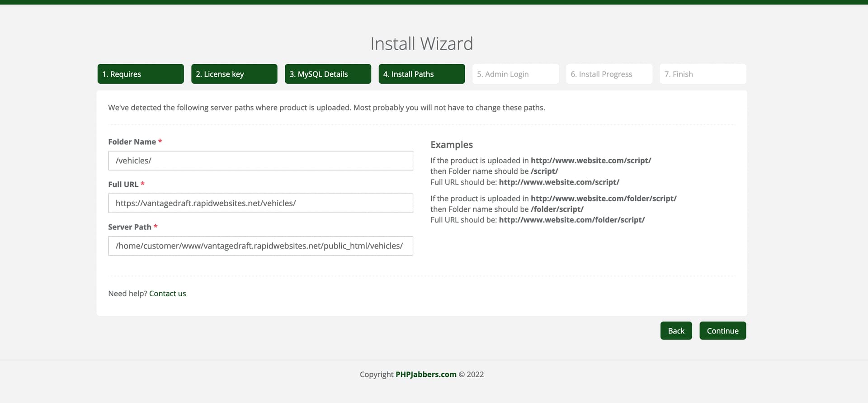
Task: Go to step 1. Requires
Action: 140,74
